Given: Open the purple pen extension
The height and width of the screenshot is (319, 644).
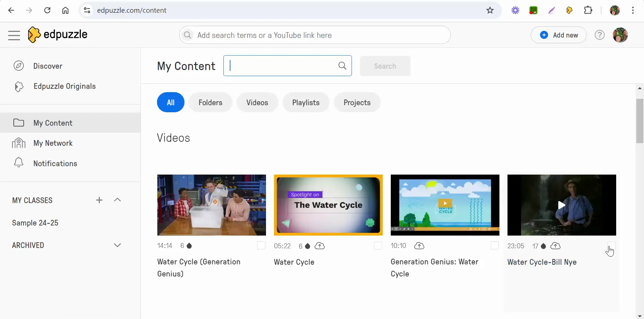Looking at the screenshot, I should [x=551, y=10].
